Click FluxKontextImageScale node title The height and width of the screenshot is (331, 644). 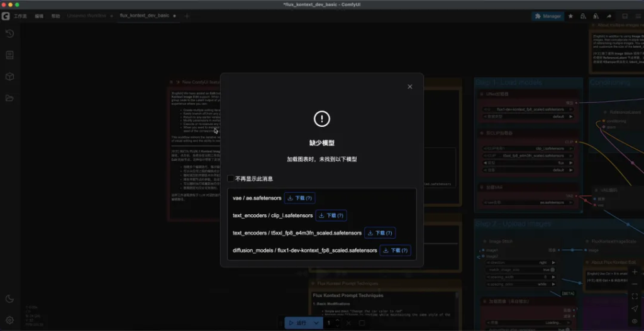614,242
